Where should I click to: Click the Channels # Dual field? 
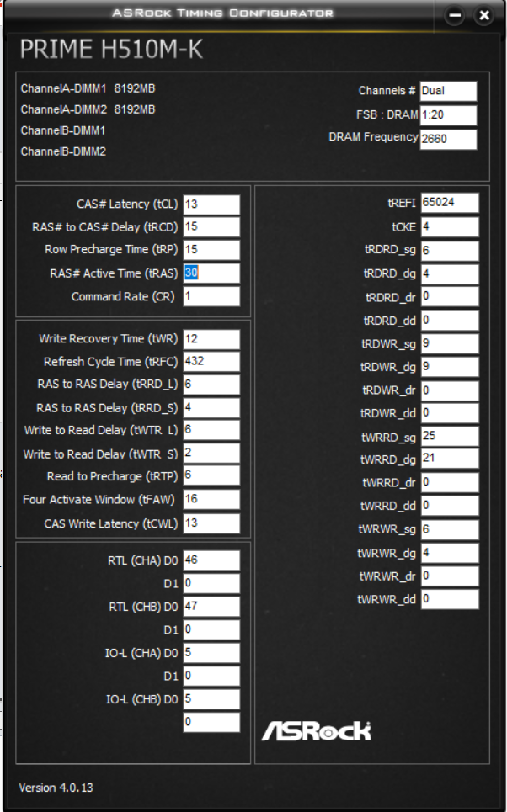click(448, 91)
